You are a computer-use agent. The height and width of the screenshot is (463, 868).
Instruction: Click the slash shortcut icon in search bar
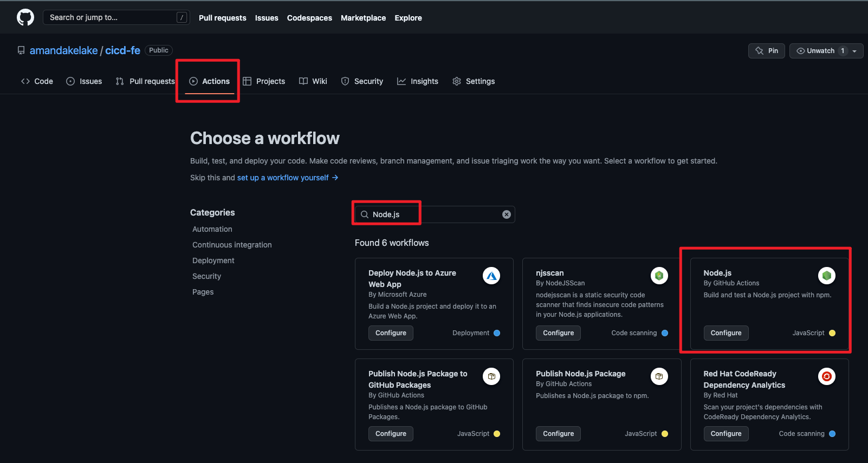click(x=182, y=17)
